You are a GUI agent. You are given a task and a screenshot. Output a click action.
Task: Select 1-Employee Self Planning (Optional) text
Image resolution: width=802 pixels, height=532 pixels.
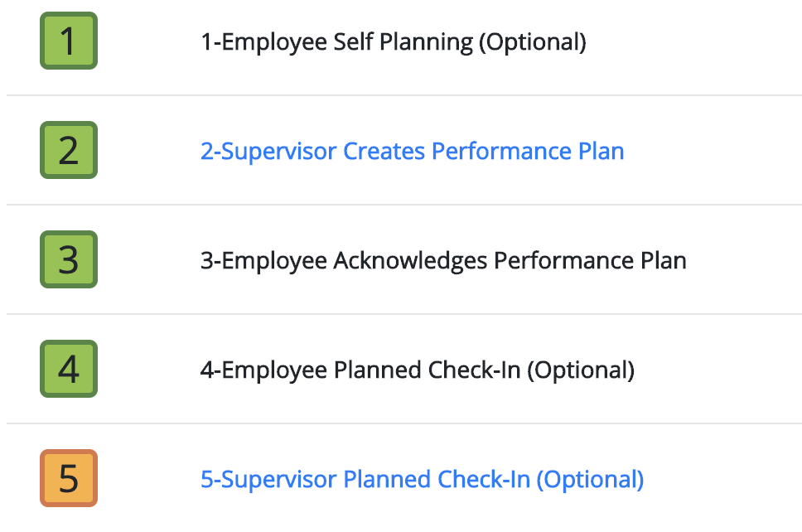pyautogui.click(x=394, y=42)
